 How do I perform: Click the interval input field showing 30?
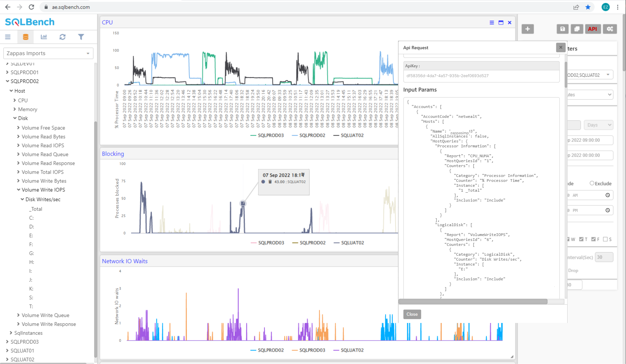click(605, 257)
